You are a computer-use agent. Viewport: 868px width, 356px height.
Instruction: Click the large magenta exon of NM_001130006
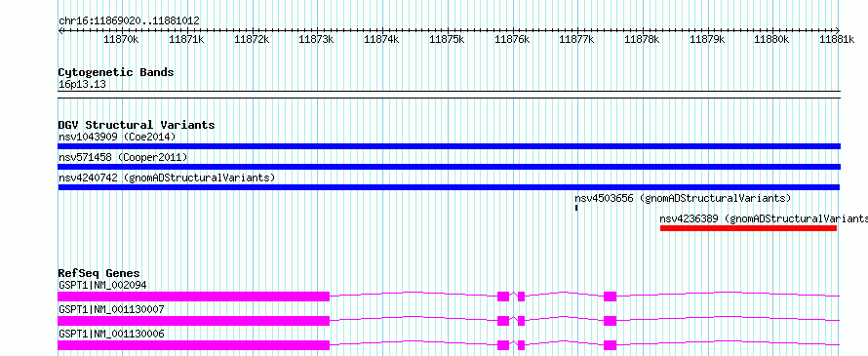194,345
